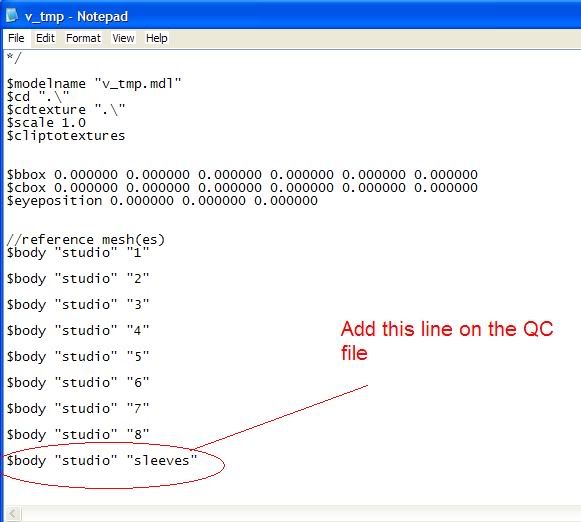Open the Help menu
The height and width of the screenshot is (522, 581).
tap(156, 38)
